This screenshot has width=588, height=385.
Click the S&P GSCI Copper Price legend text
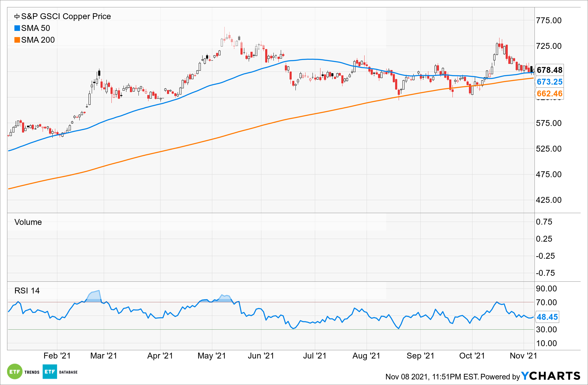[x=66, y=16]
